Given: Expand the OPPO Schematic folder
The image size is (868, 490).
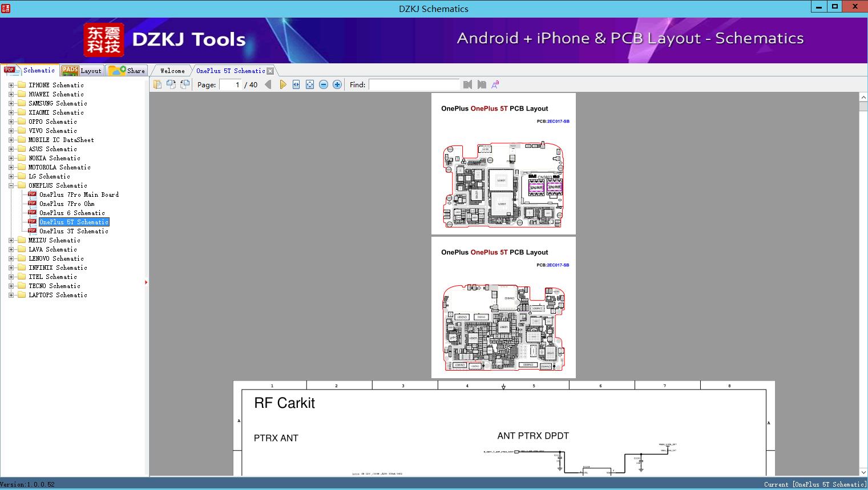Looking at the screenshot, I should (11, 122).
